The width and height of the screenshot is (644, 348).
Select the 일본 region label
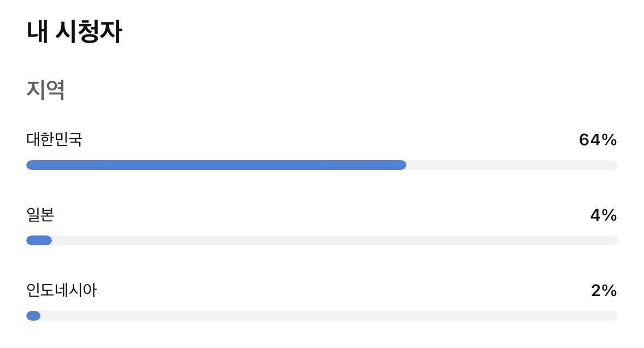coord(40,215)
